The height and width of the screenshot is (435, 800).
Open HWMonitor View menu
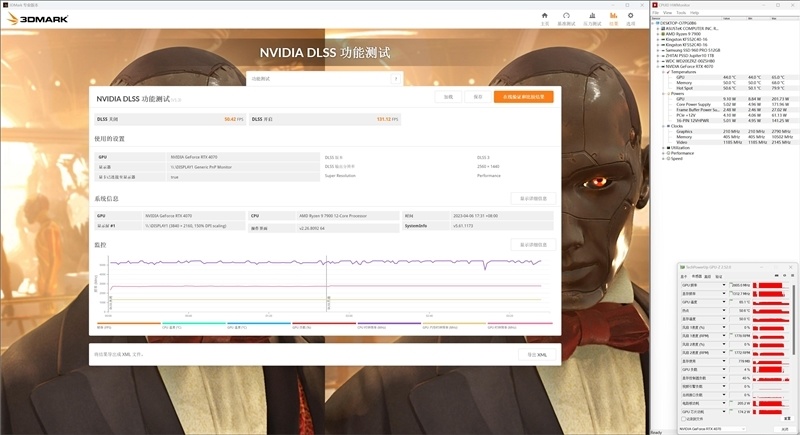tap(667, 13)
